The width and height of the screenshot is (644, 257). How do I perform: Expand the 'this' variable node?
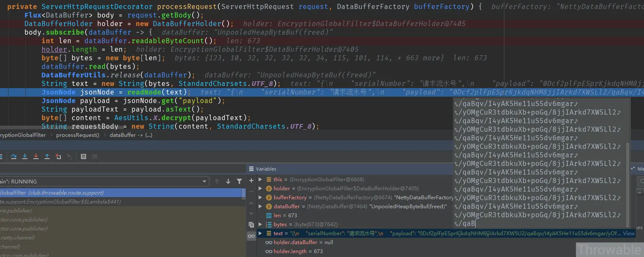260,179
